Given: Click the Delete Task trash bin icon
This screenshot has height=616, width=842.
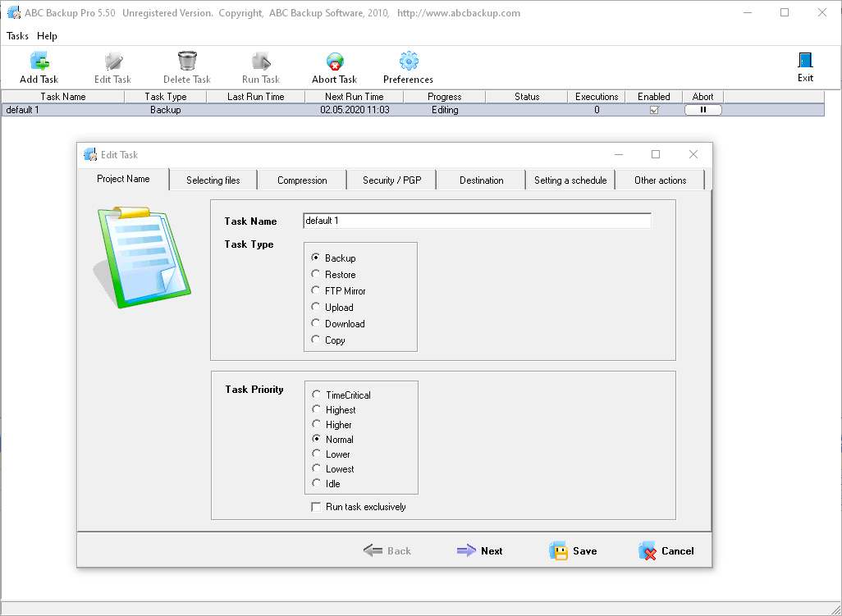Looking at the screenshot, I should pos(187,62).
